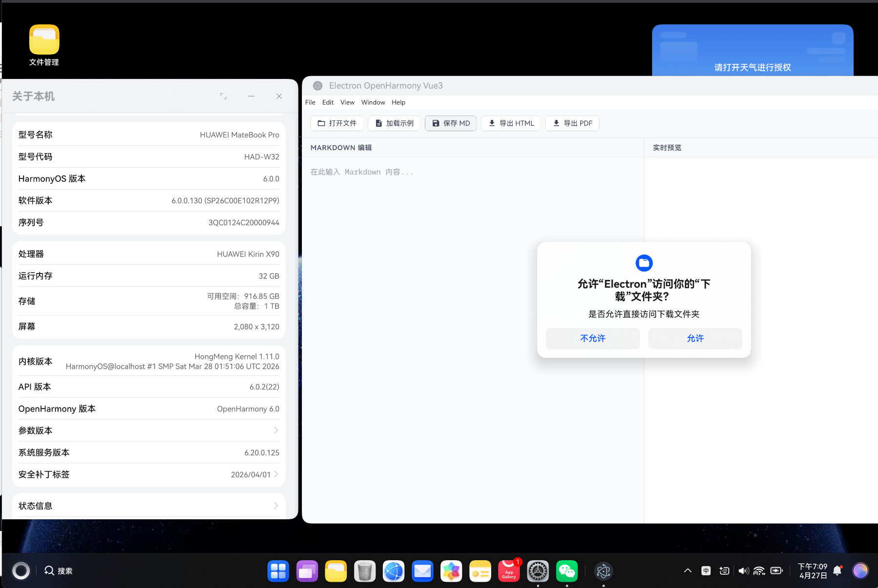Screen dimensions: 878x588
Task: Open the browser icon in the dock
Action: tap(394, 571)
